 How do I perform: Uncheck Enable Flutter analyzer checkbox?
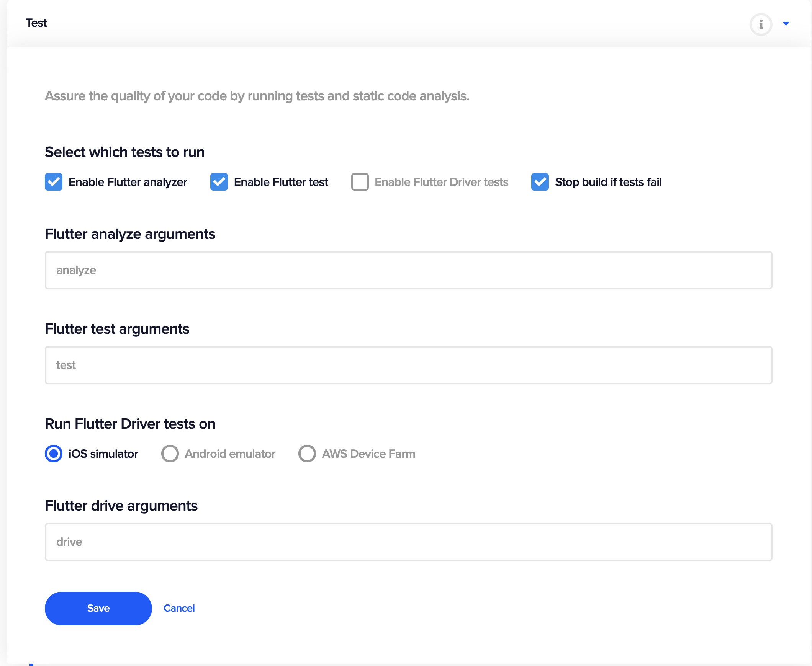pyautogui.click(x=53, y=182)
